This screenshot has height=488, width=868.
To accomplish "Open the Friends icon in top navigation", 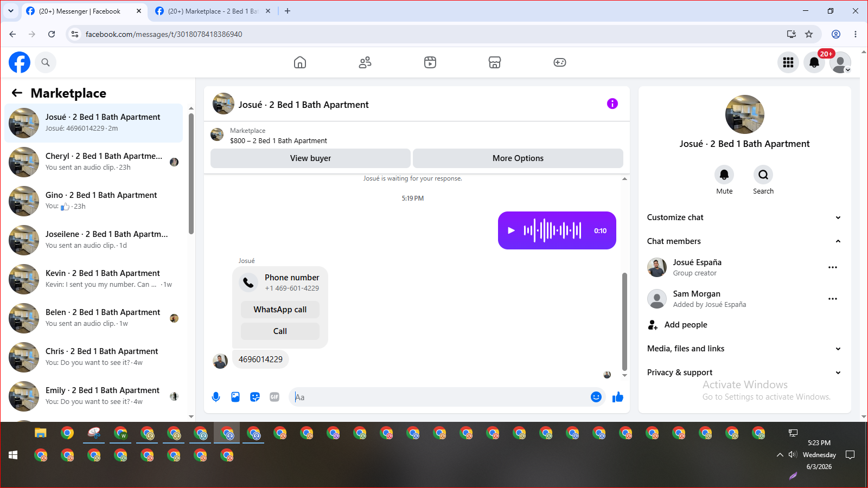I will pyautogui.click(x=365, y=62).
